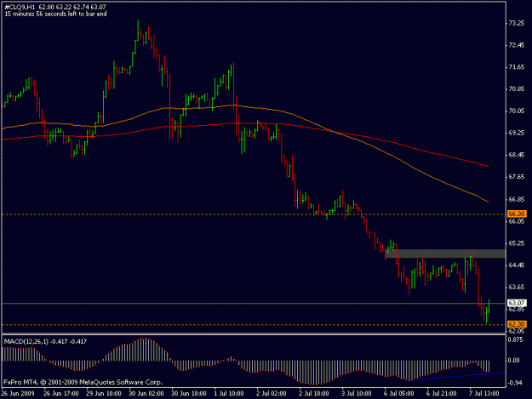Click the 69.25 price axis label
Viewport: 532px width, 399px height.
[x=517, y=134]
